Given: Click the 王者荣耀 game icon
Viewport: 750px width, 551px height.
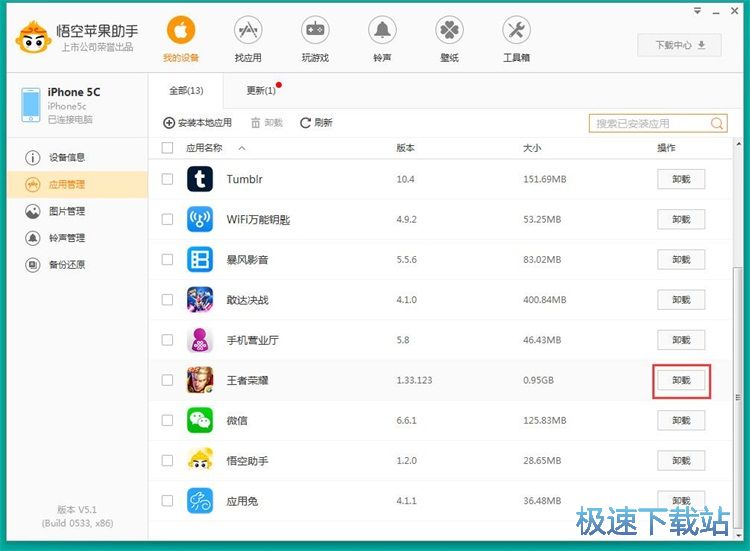Looking at the screenshot, I should coord(200,380).
